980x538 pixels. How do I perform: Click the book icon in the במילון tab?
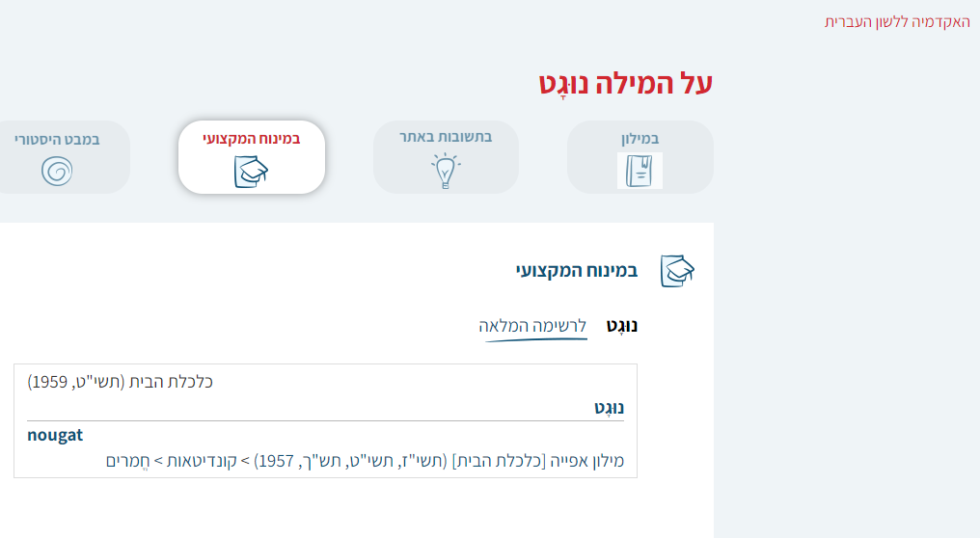coord(640,172)
